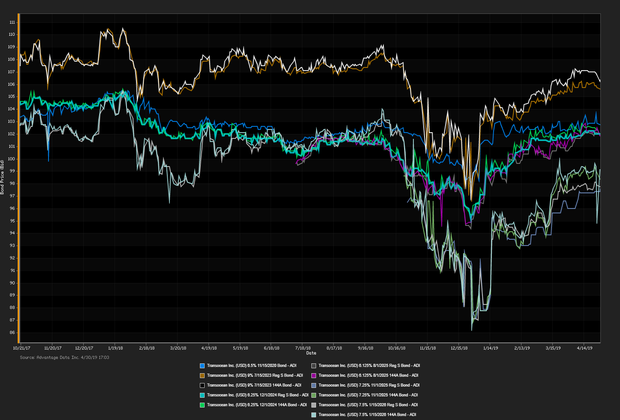Select legend label Transocean 9% 7/15/2023 Reg S Bond
This screenshot has width=620, height=420.
coord(255,376)
